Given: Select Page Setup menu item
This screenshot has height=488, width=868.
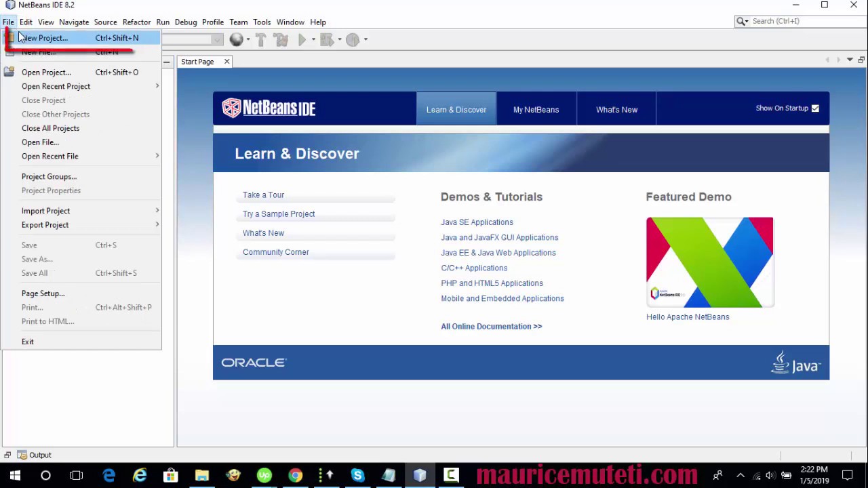Looking at the screenshot, I should click(x=81, y=293).
